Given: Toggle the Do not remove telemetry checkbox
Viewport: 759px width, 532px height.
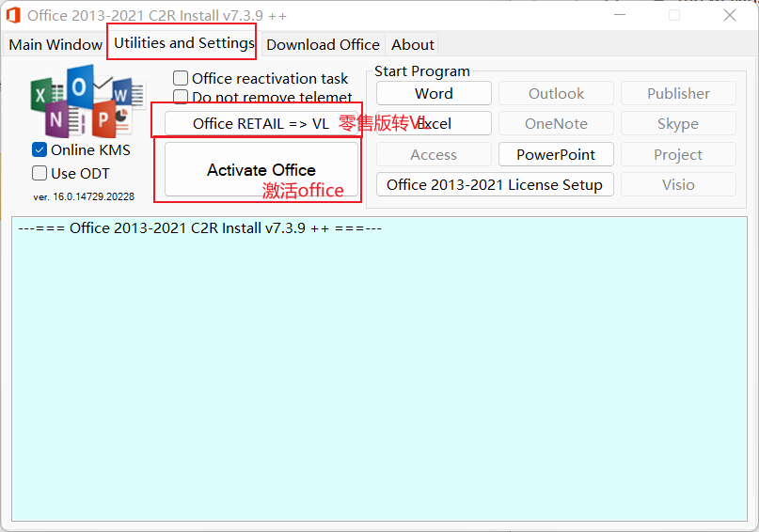Looking at the screenshot, I should point(181,98).
